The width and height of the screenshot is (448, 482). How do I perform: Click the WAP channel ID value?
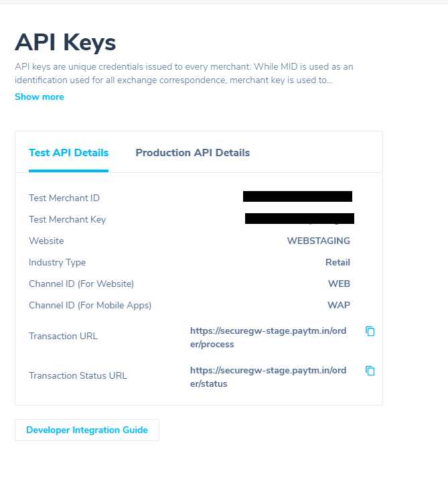pos(339,305)
